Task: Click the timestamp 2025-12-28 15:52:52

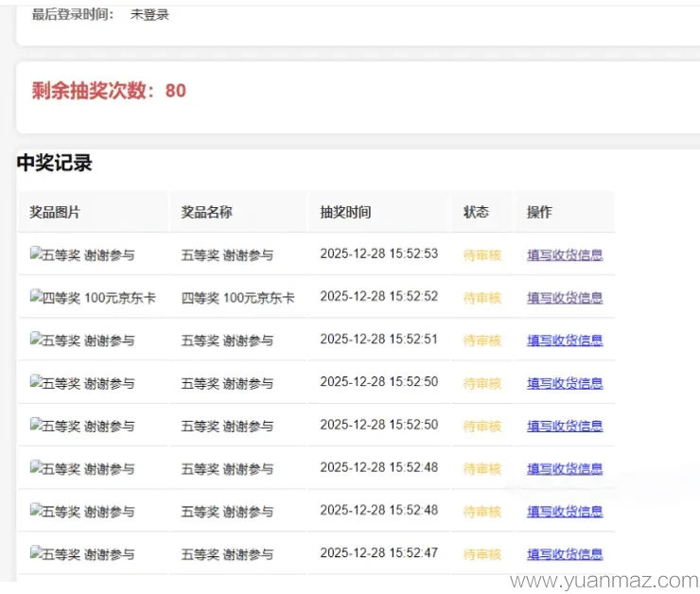Action: click(x=379, y=296)
